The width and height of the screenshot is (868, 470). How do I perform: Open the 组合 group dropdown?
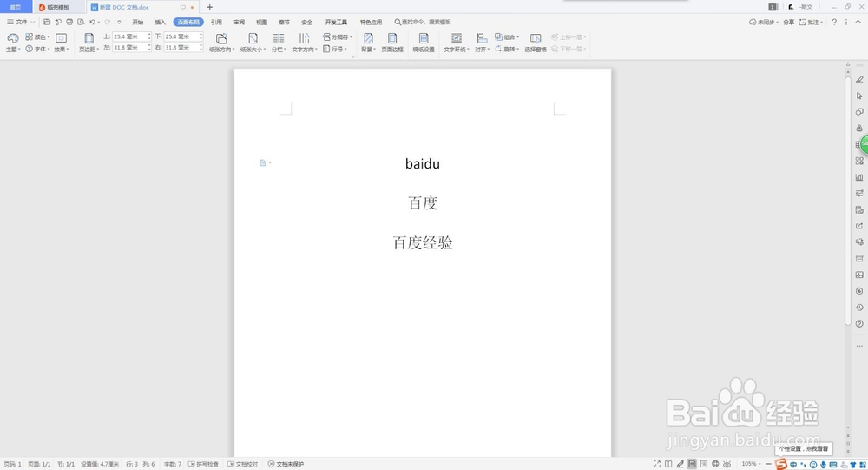[507, 37]
